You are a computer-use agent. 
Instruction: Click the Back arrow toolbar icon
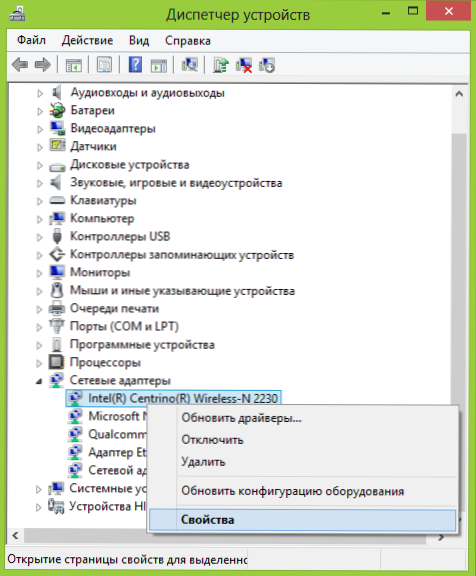20,65
